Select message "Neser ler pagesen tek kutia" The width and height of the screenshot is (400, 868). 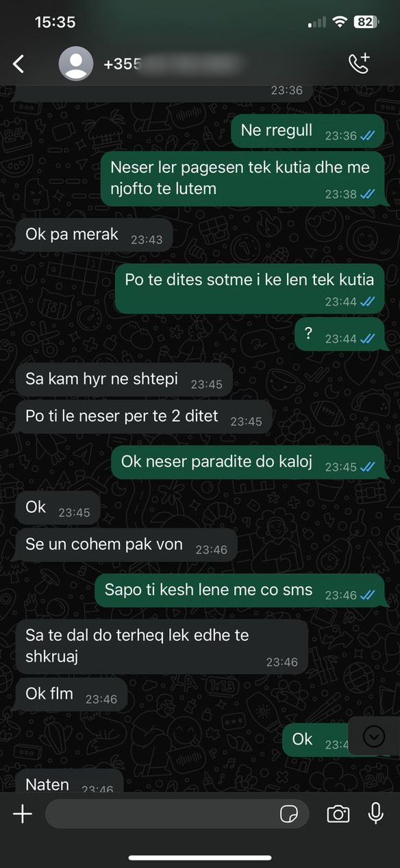[x=242, y=178]
